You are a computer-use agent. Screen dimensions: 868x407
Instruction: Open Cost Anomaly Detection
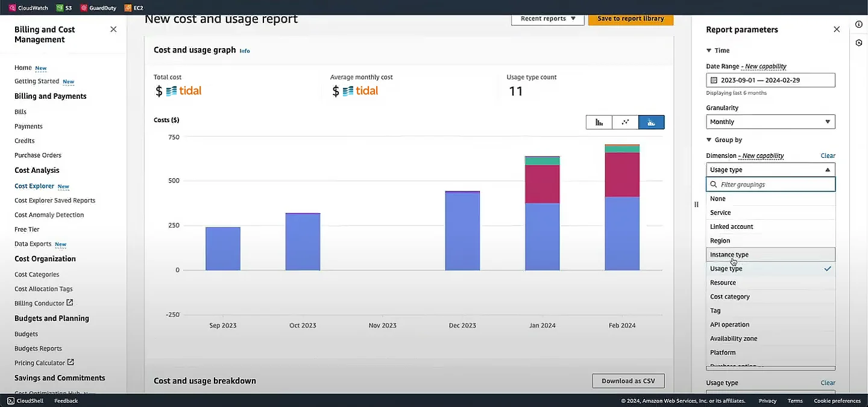tap(49, 215)
